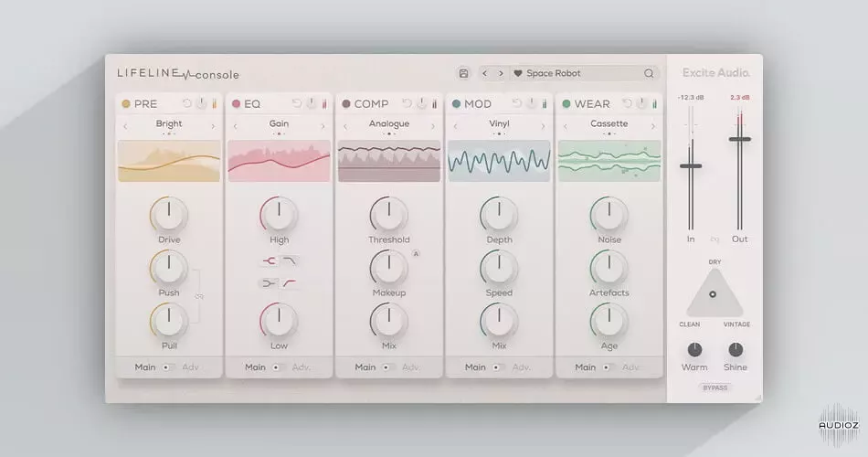This screenshot has width=868, height=457.
Task: Click the Excite Audio logo
Action: 715,72
